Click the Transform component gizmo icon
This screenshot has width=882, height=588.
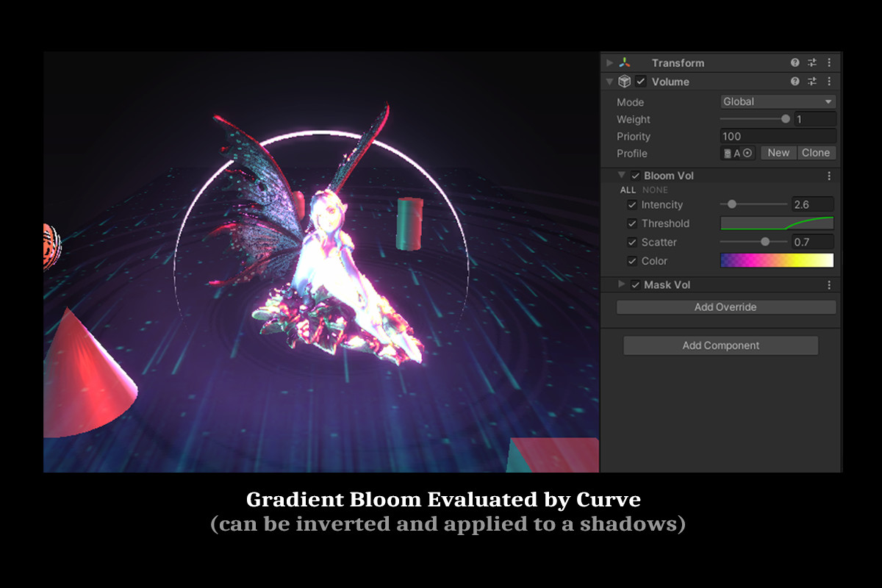625,62
